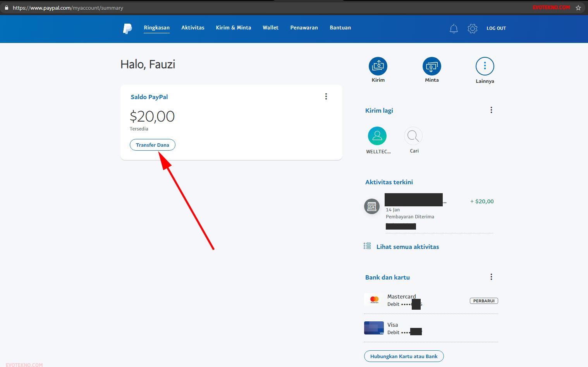The width and height of the screenshot is (588, 367).
Task: Open account settings gear icon
Action: pos(472,28)
